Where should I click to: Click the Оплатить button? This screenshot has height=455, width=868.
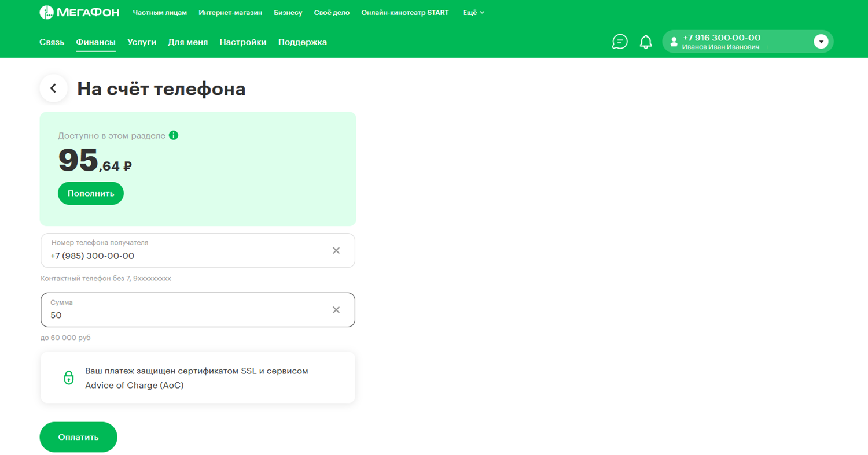[79, 437]
